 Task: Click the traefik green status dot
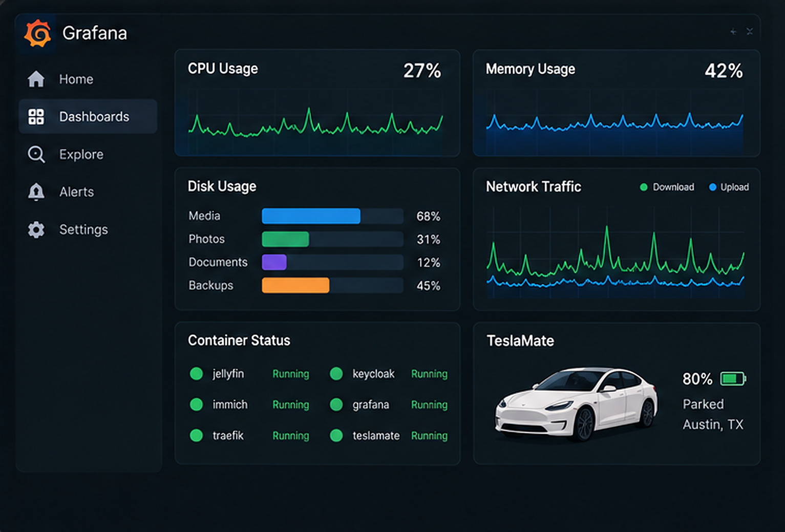tap(196, 435)
